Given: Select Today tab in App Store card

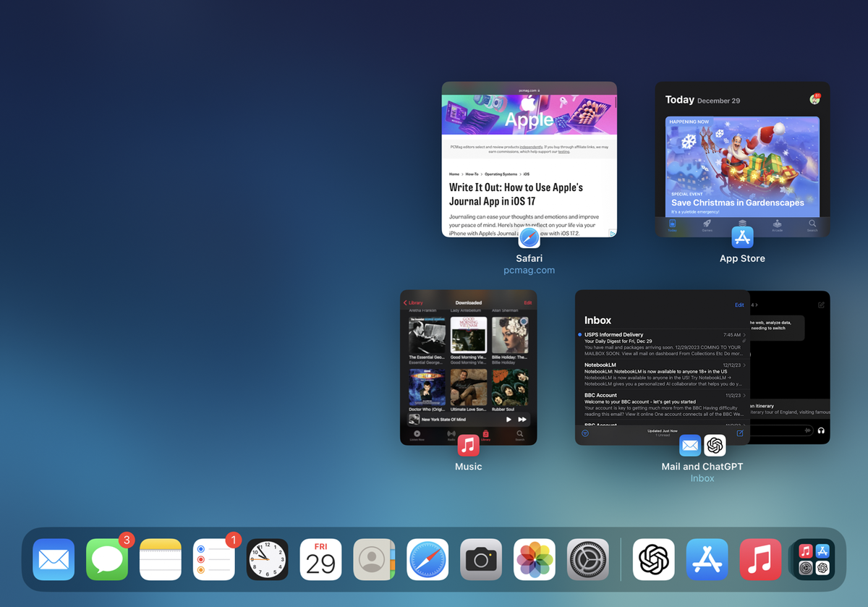Looking at the screenshot, I should [x=672, y=226].
